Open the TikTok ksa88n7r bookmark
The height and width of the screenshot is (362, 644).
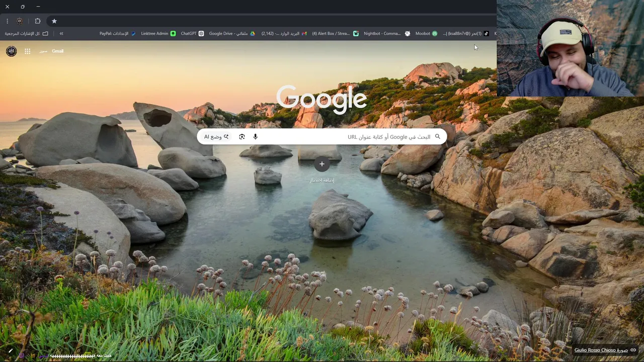pos(466,34)
